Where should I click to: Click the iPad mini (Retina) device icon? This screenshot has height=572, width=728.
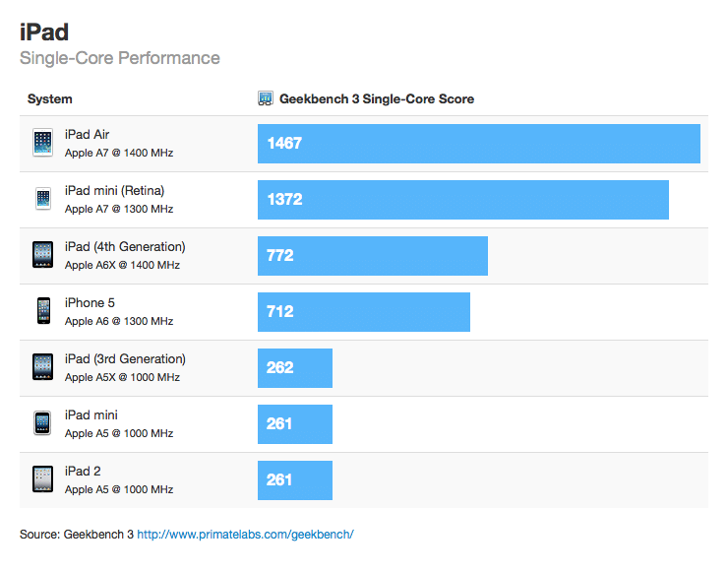pyautogui.click(x=42, y=199)
